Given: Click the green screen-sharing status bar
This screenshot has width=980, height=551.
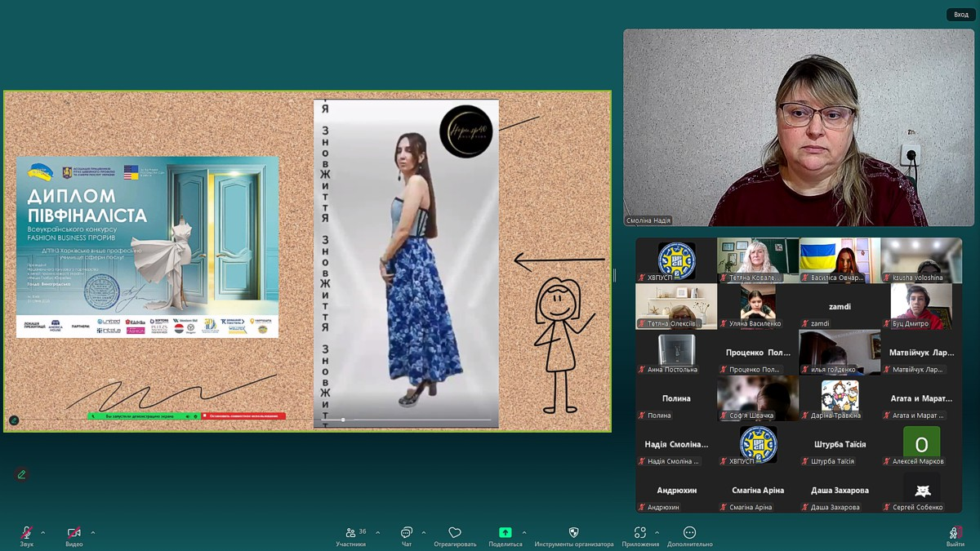Looking at the screenshot, I should click(x=143, y=416).
